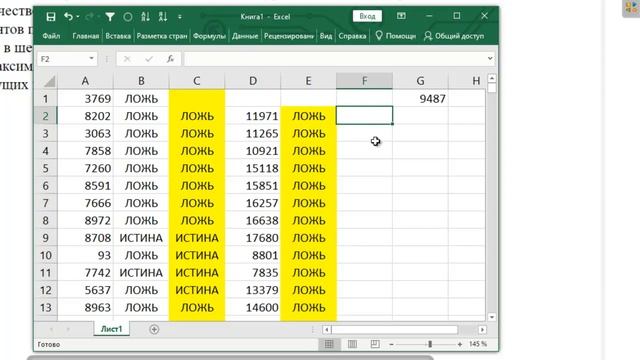Click cell G1 containing 9487
The width and height of the screenshot is (640, 360).
[x=420, y=98]
